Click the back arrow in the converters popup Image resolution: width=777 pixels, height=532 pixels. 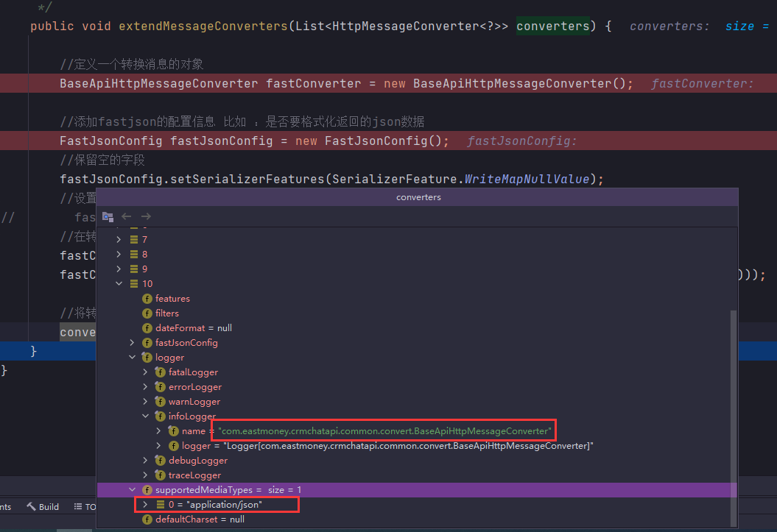click(x=125, y=216)
